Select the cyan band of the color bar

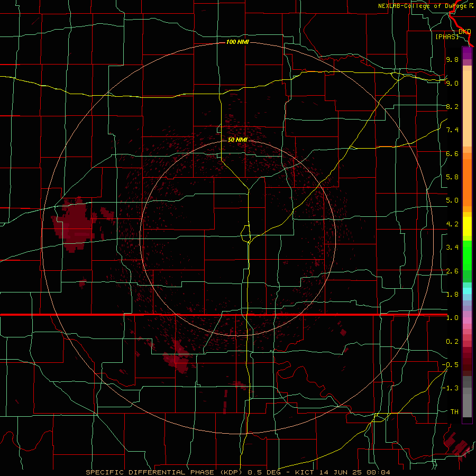coord(467,291)
